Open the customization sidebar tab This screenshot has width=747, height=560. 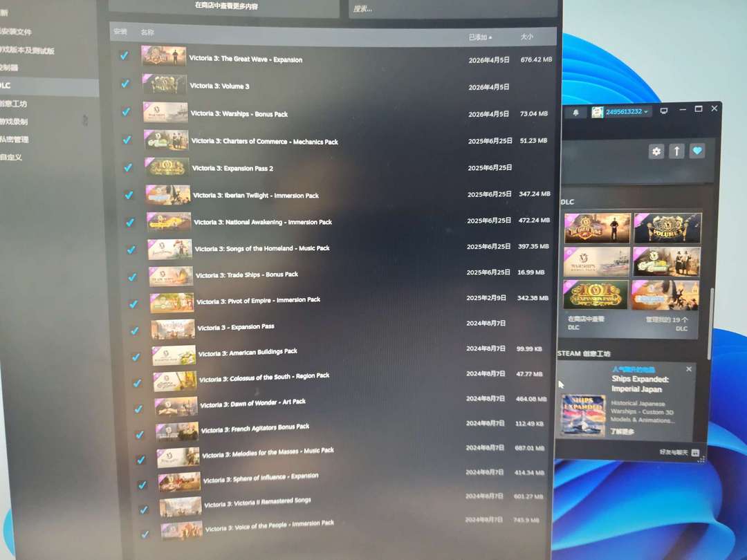pyautogui.click(x=11, y=157)
